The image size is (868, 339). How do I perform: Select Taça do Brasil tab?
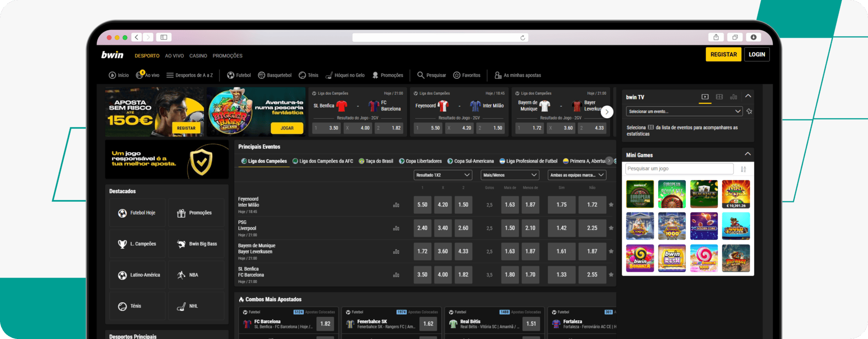[x=376, y=161]
